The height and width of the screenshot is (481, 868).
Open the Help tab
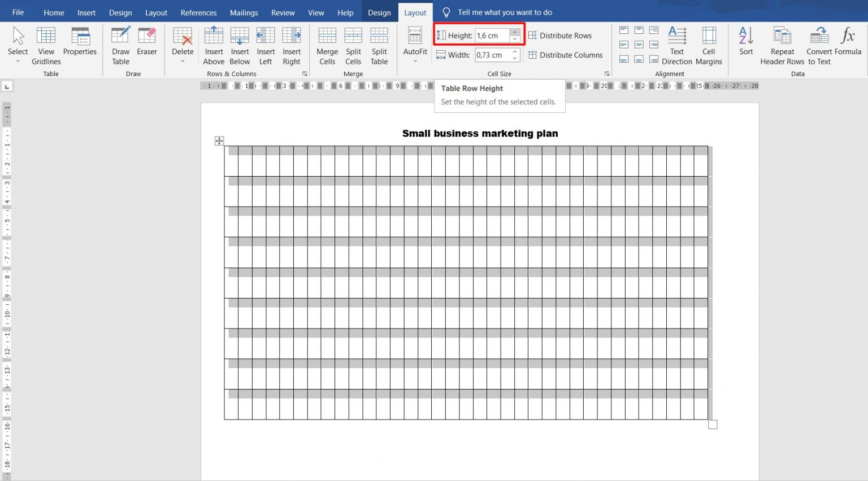click(345, 12)
